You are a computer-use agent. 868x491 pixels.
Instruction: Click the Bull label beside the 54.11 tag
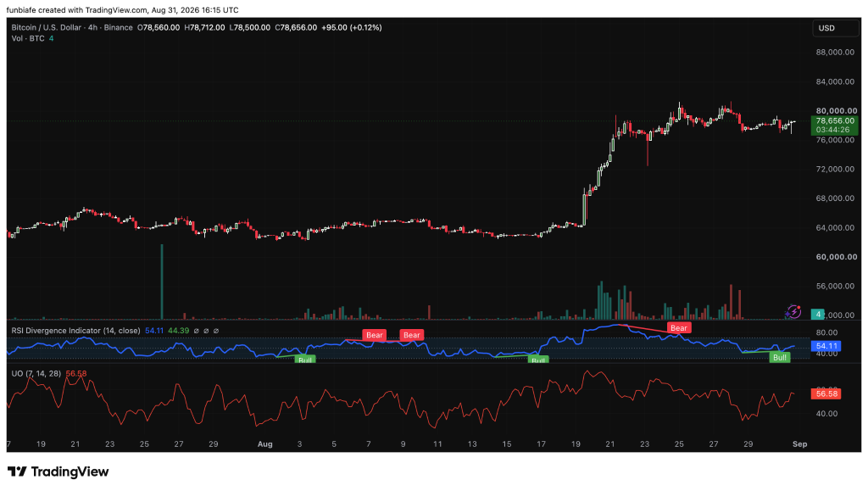click(780, 358)
